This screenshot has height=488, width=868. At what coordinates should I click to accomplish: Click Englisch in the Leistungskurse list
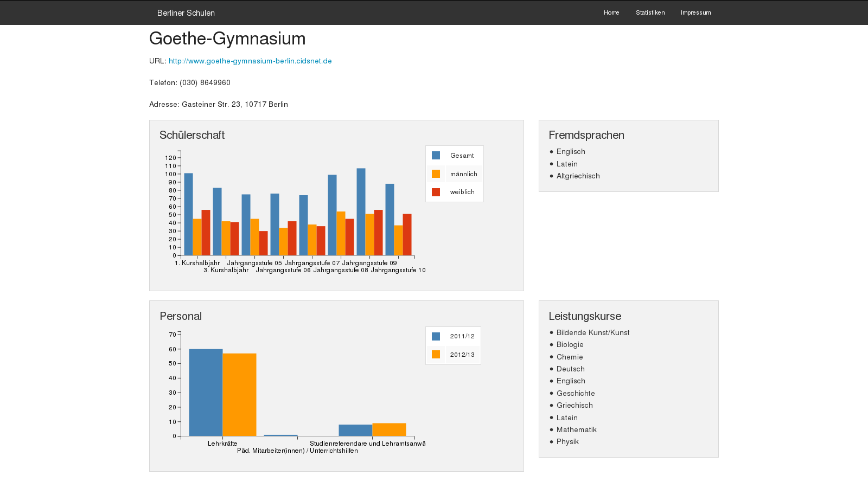point(571,381)
